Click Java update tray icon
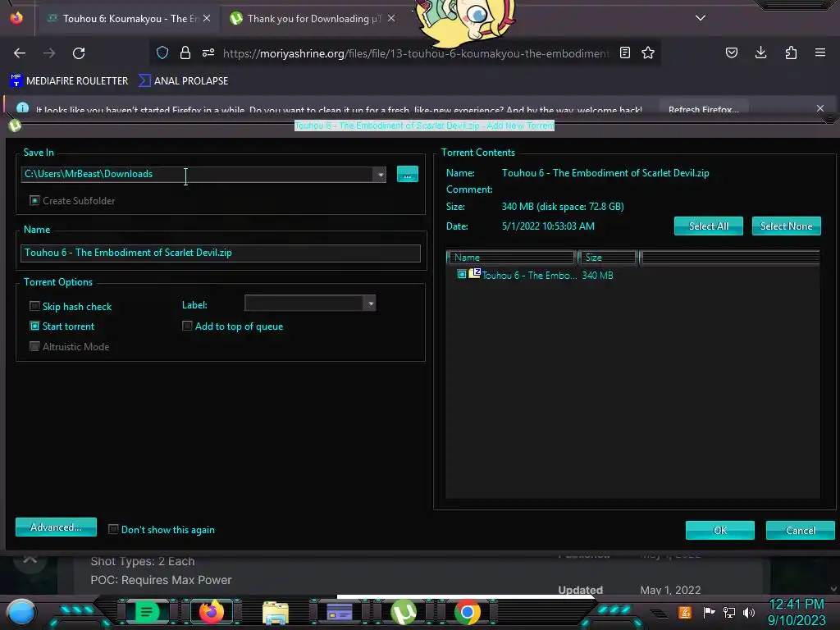 [685, 612]
